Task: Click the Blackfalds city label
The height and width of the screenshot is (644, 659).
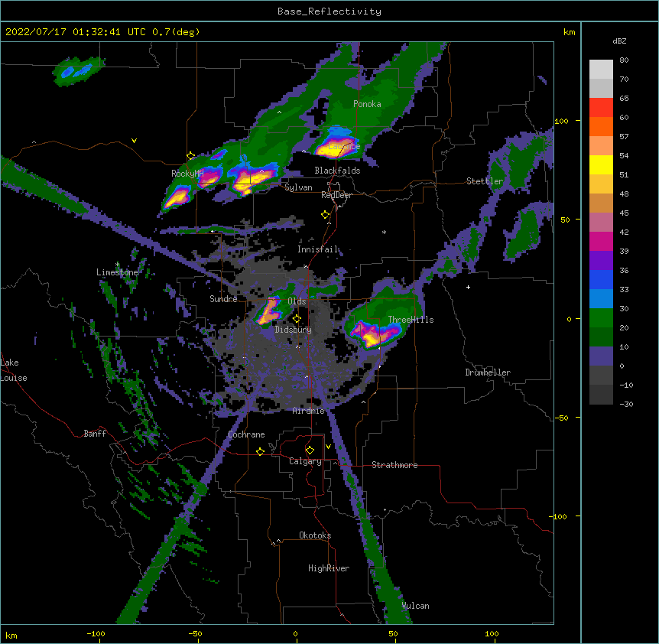Action: 337,171
